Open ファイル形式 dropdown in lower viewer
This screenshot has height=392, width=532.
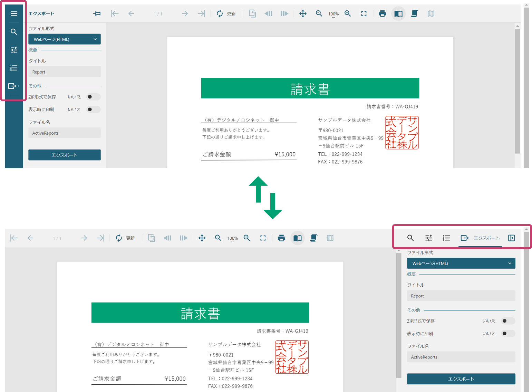pos(461,263)
